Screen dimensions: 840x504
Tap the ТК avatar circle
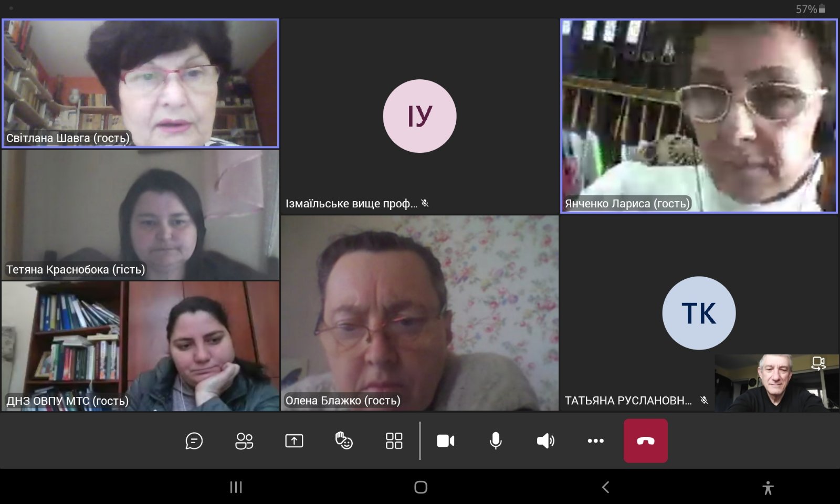[x=699, y=313]
